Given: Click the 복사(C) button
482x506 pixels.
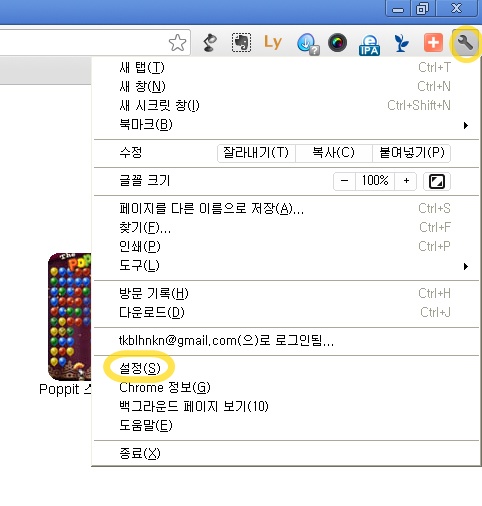Looking at the screenshot, I should coord(334,153).
